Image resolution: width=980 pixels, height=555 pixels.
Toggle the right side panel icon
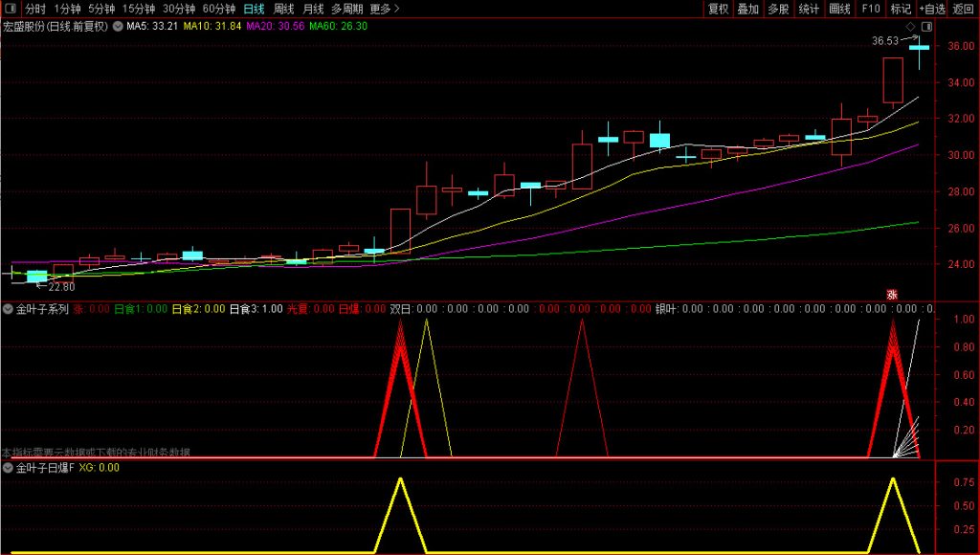[924, 26]
